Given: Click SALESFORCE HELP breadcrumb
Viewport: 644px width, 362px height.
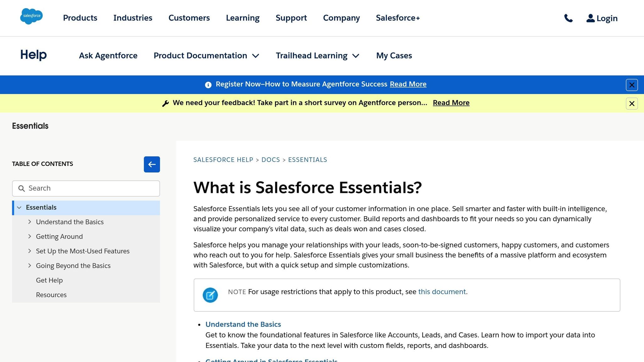Looking at the screenshot, I should [223, 160].
